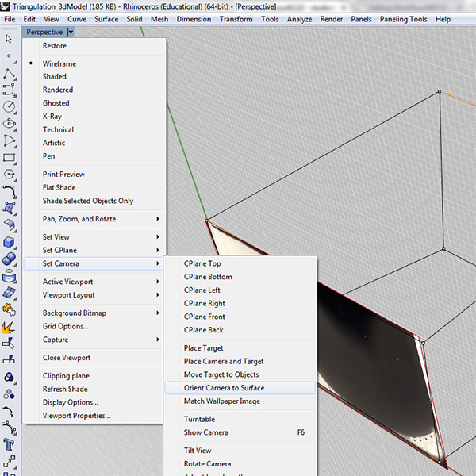Select the Fillet Curves tool
476x476 pixels.
[9, 191]
